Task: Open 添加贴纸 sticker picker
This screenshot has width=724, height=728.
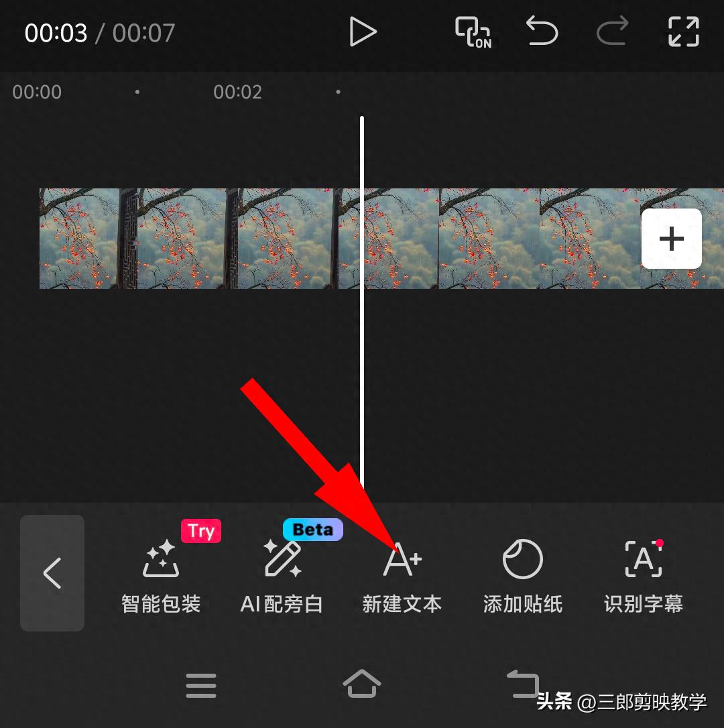Action: click(523, 577)
